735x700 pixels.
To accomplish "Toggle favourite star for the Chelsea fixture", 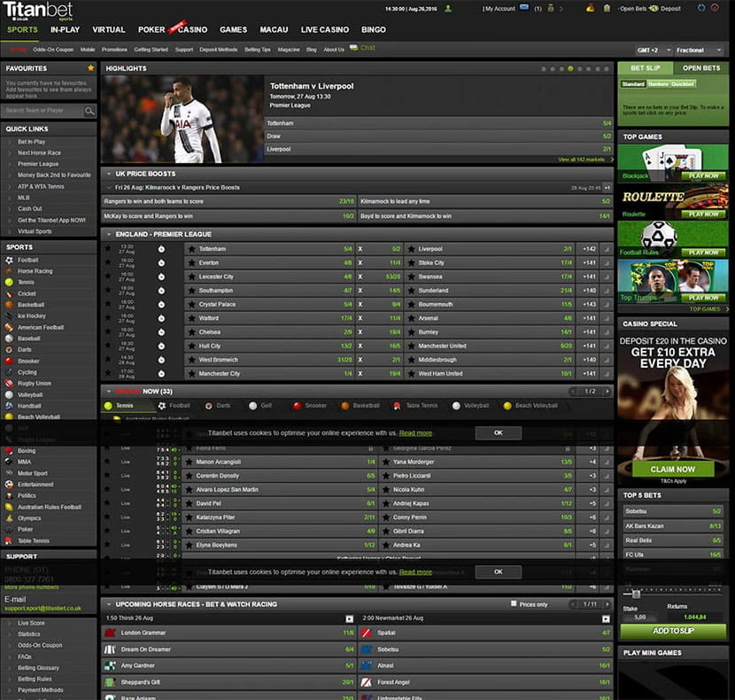I will point(108,331).
